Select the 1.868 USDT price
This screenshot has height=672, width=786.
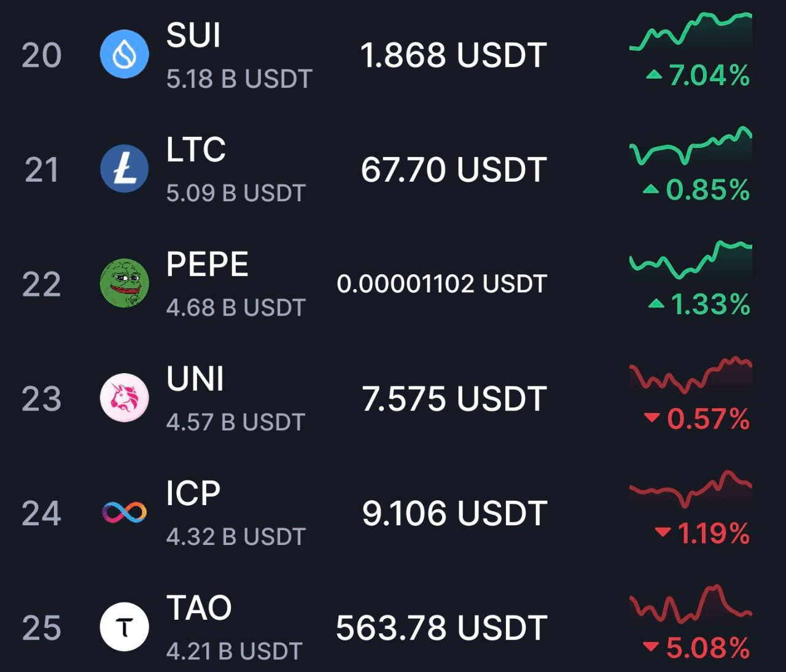[453, 55]
